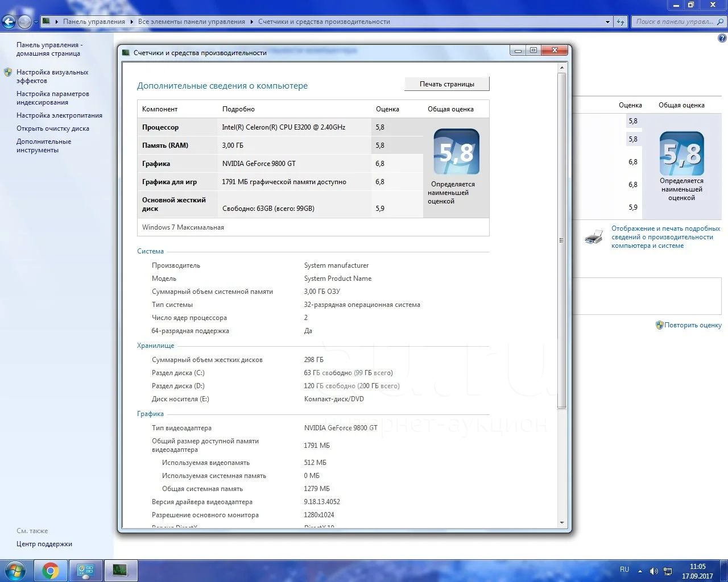Click 'Компакт-диск/DVD' value
This screenshot has height=582, width=728.
334,399
